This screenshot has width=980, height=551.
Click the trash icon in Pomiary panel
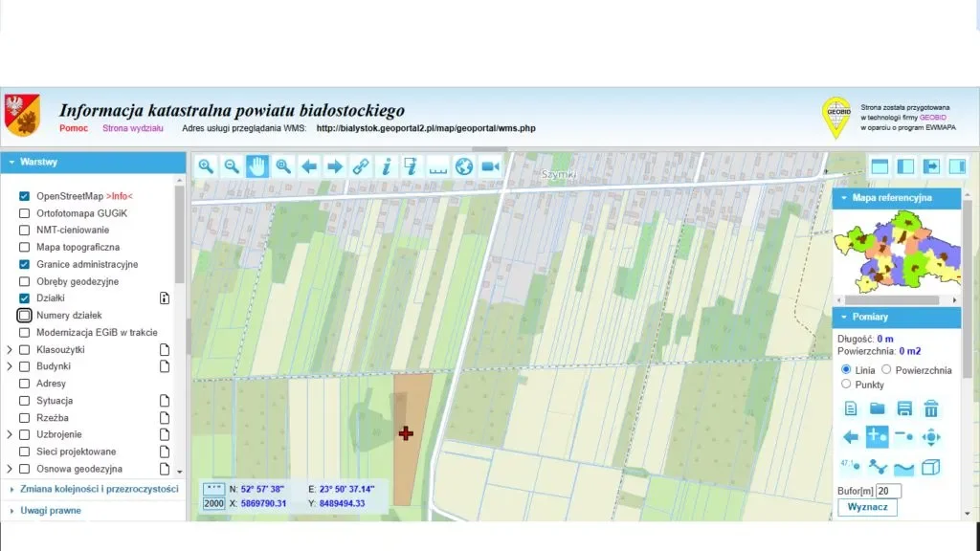[x=930, y=408]
